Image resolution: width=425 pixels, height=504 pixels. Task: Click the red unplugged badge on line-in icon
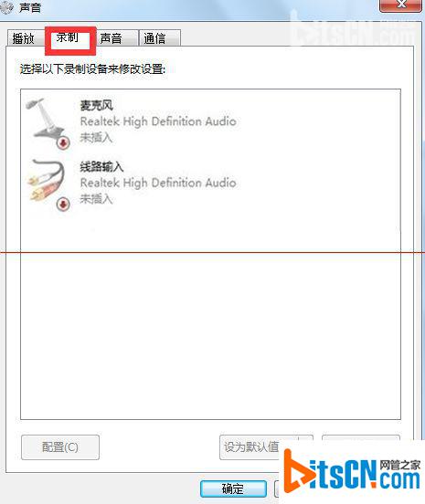click(63, 205)
